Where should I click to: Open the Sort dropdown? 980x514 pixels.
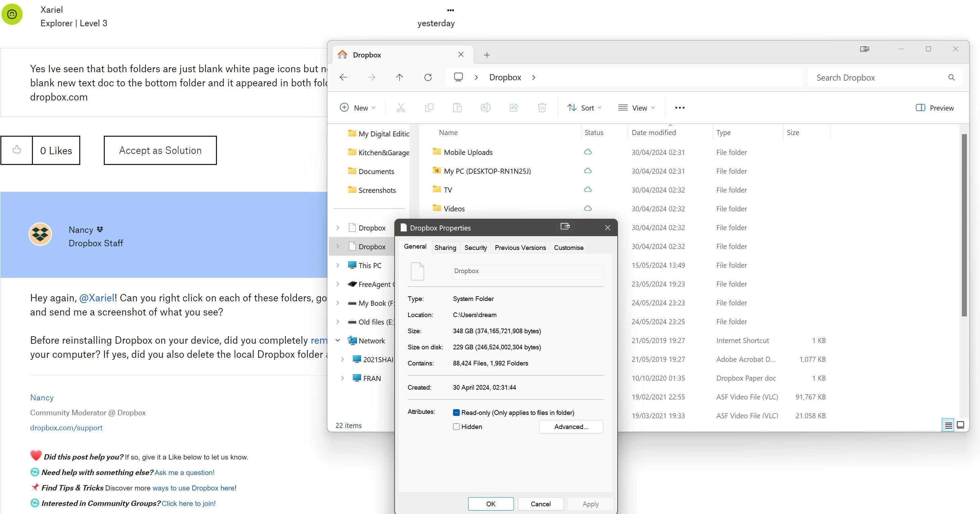[584, 108]
